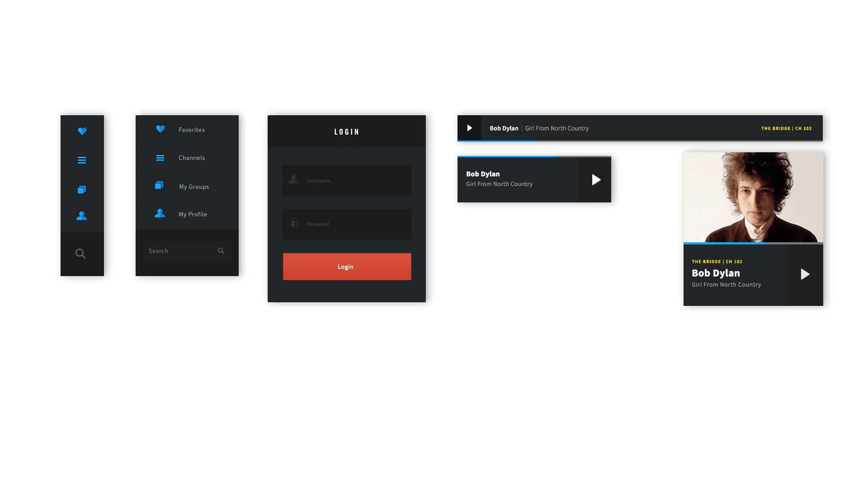Open Favorites menu item

coord(191,130)
